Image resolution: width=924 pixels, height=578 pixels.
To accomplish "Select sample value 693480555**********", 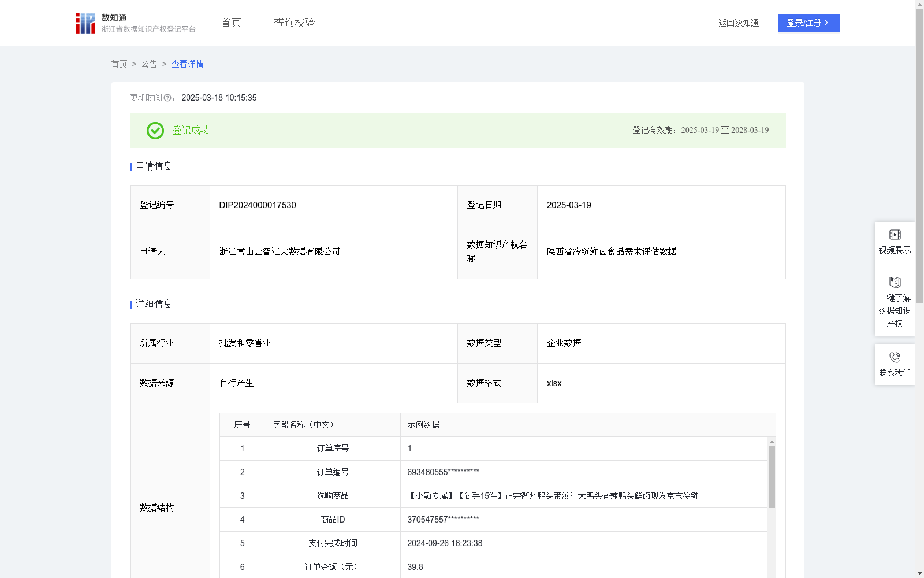I will [443, 472].
